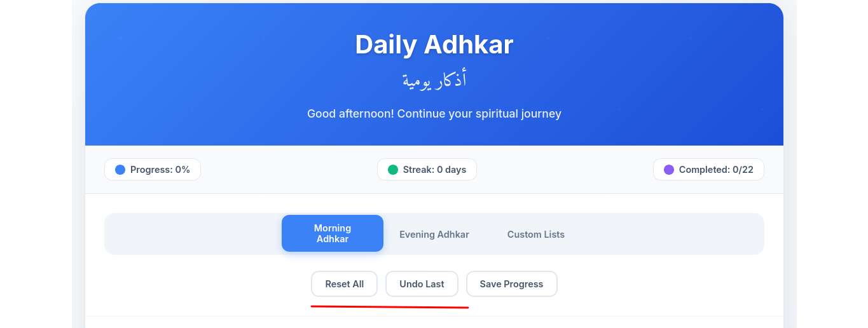Screen dimensions: 868x328
Task: Click empty tab strip area left of Morning Adhkar
Action: click(x=191, y=234)
